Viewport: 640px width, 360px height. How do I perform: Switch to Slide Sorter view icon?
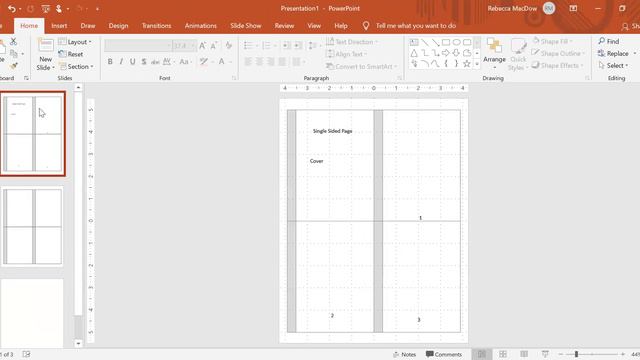click(x=503, y=354)
